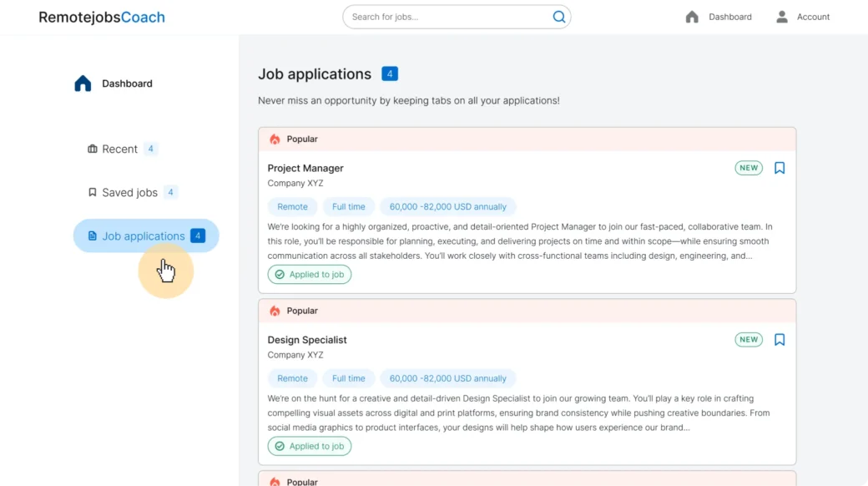Type in the Search for jobs field
This screenshot has width=868, height=486.
tap(447, 17)
